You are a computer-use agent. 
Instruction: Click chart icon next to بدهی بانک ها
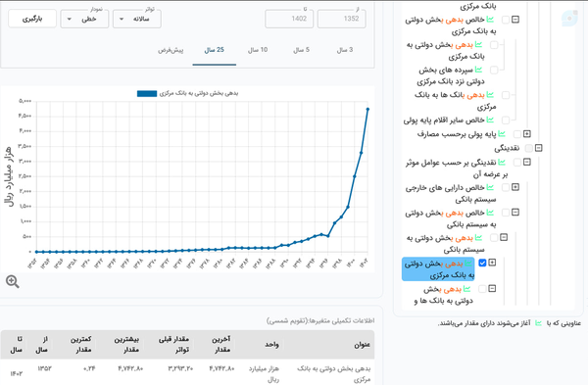(x=490, y=95)
